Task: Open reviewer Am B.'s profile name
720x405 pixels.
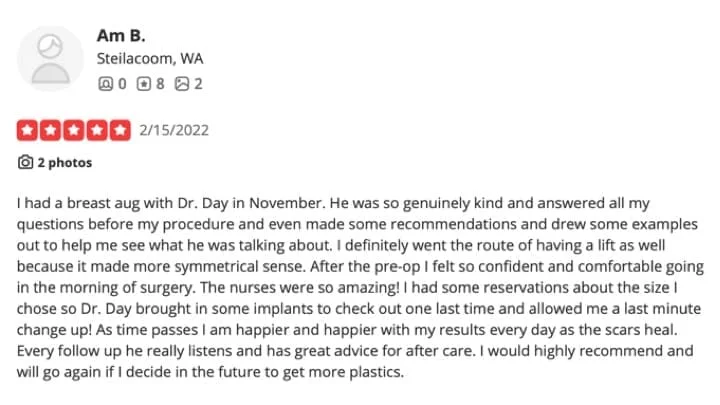Action: pyautogui.click(x=121, y=35)
